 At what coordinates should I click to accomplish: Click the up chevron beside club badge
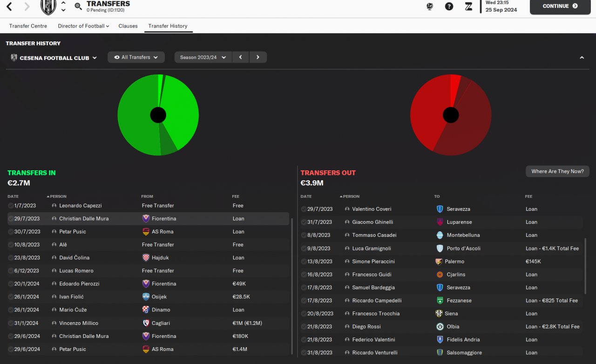63,3
